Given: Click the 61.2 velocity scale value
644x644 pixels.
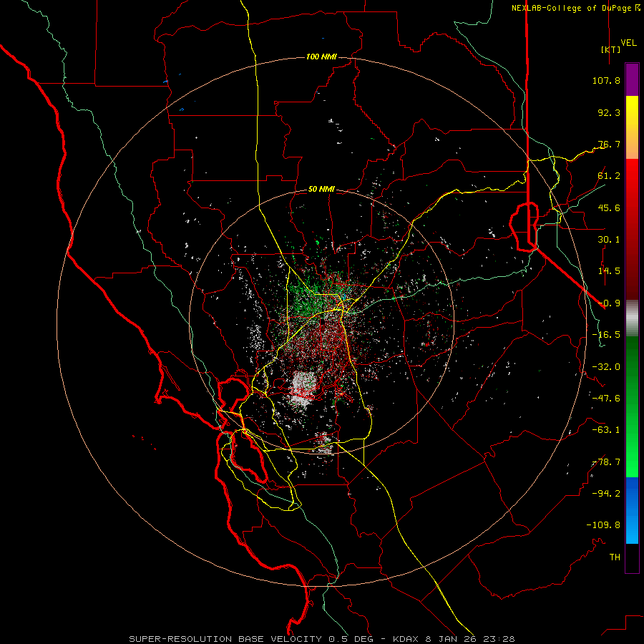Looking at the screenshot, I should 609,176.
